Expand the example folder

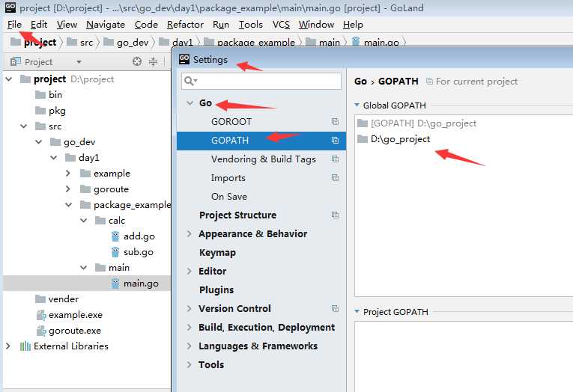coord(68,174)
